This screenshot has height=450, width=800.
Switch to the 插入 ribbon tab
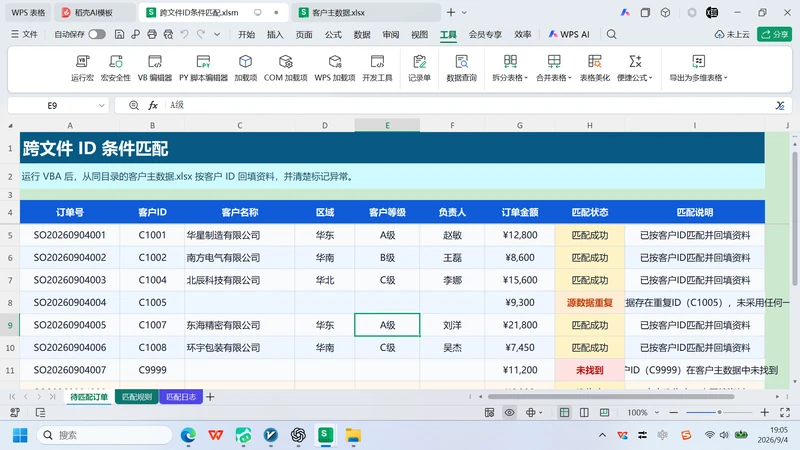pos(275,34)
